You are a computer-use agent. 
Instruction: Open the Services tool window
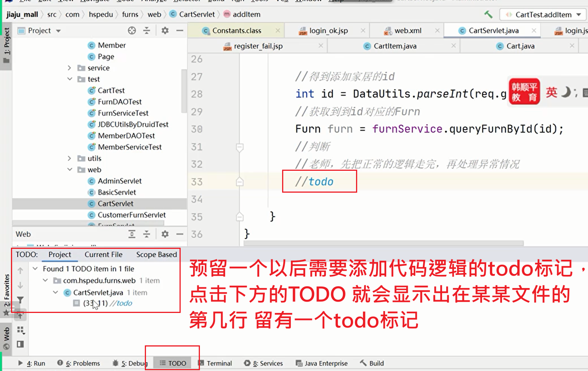(x=263, y=363)
